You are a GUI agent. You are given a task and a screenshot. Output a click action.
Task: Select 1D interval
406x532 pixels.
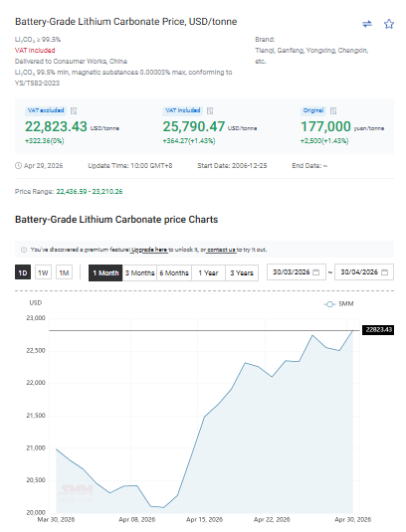(x=23, y=272)
